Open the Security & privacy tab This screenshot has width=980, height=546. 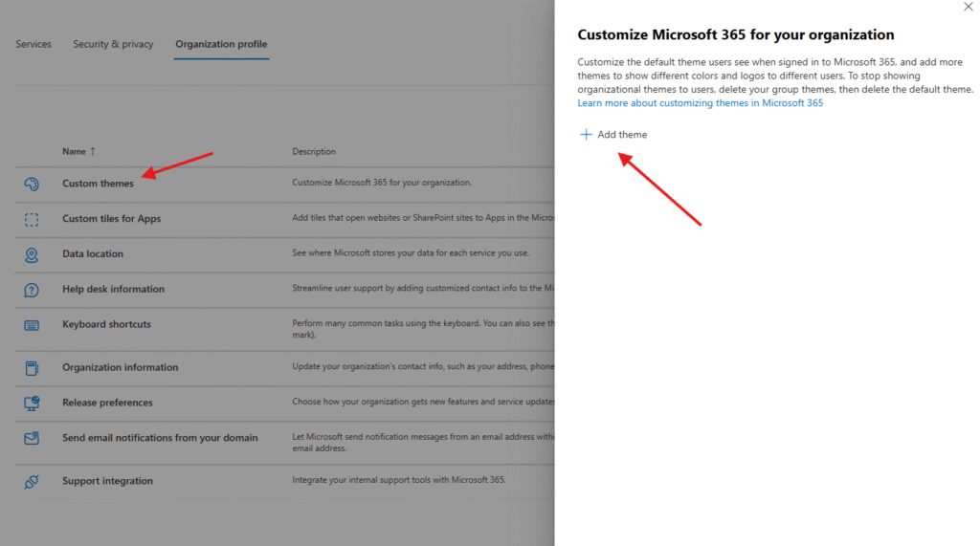(x=113, y=44)
